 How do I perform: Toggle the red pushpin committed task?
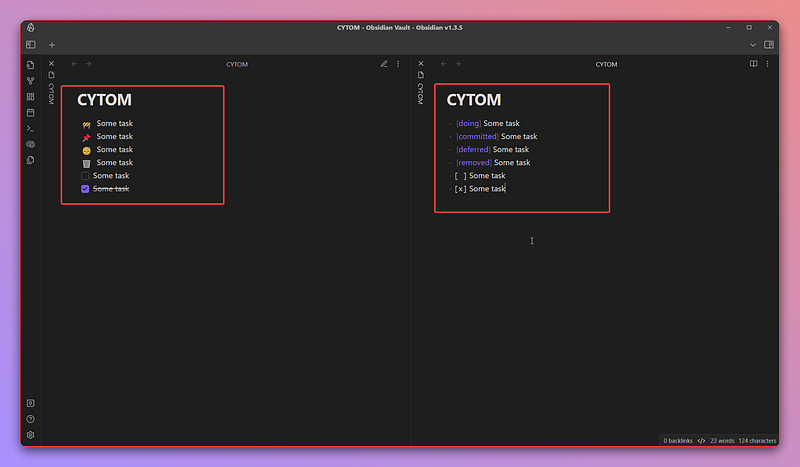pyautogui.click(x=86, y=137)
